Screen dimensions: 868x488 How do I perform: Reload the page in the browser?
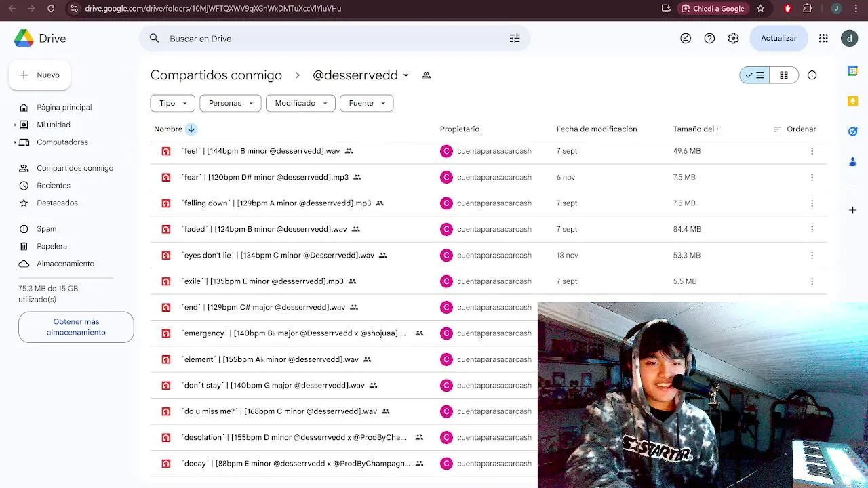tap(51, 9)
